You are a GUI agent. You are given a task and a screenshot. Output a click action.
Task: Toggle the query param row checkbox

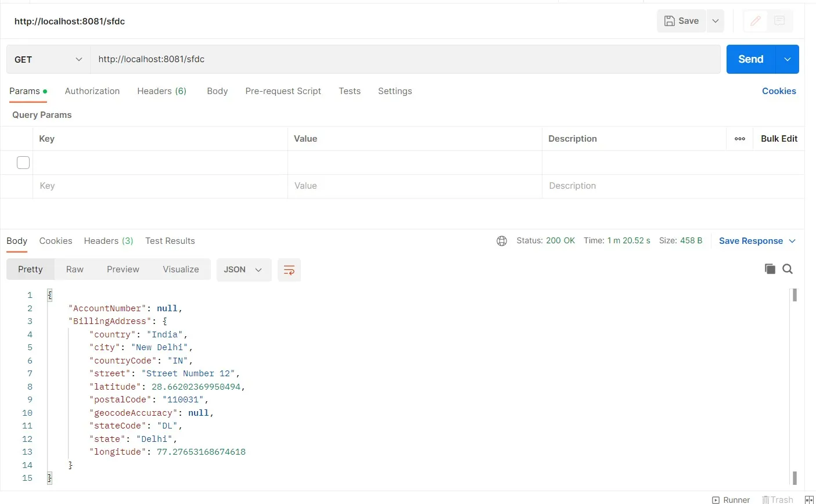(x=23, y=163)
